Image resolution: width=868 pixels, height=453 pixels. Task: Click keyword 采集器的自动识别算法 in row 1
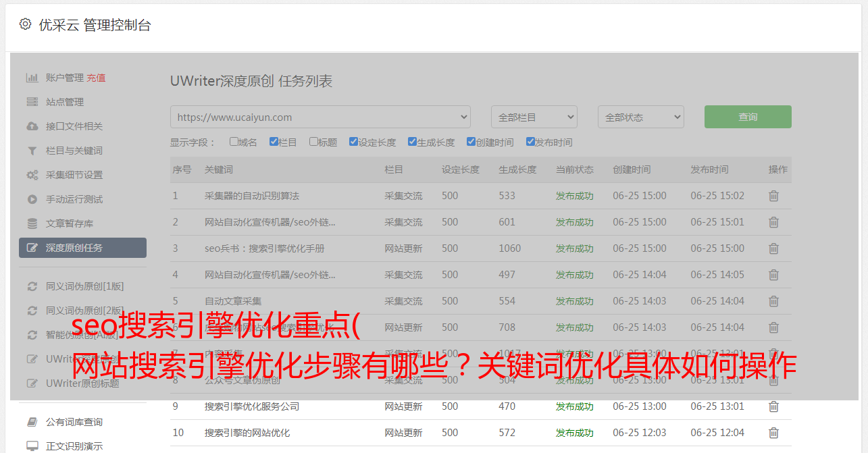252,196
